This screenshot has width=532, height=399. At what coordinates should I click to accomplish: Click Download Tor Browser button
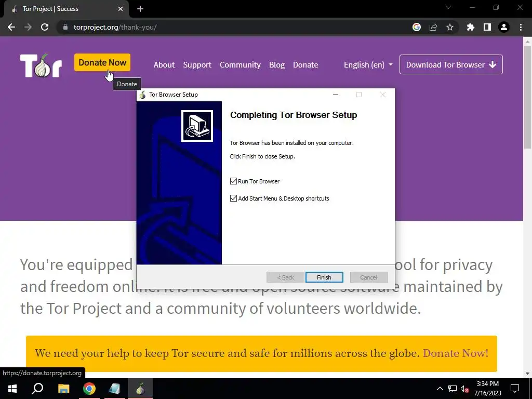[x=451, y=64]
